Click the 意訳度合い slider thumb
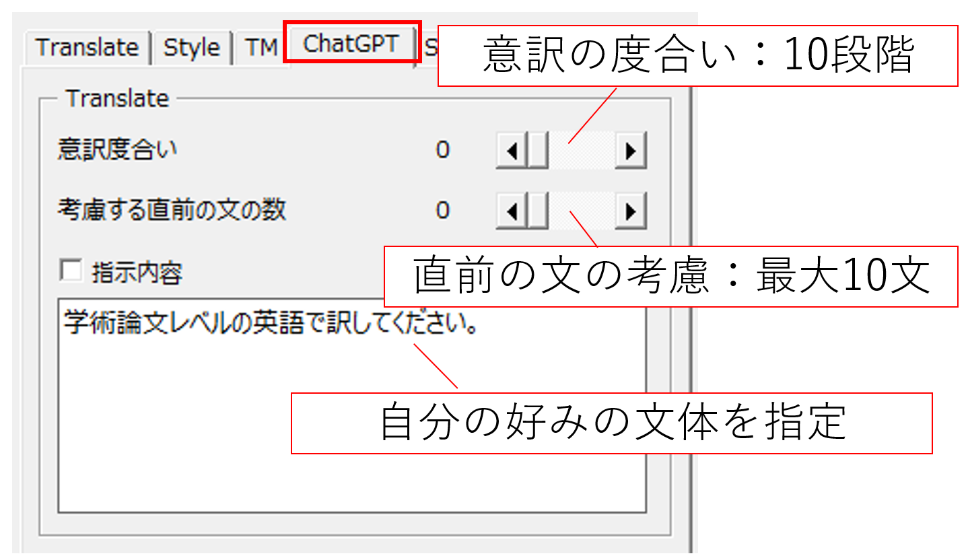 (537, 151)
